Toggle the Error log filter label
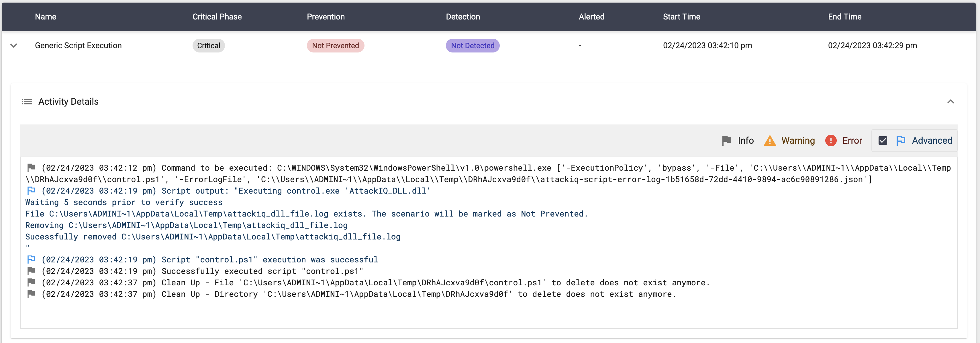 pyautogui.click(x=852, y=141)
